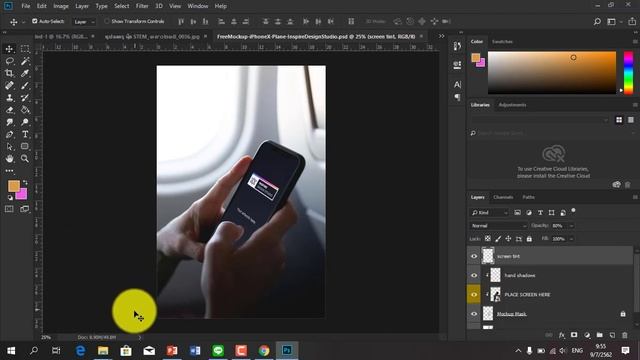Toggle Auto-Select checkbox
Image resolution: width=640 pixels, height=360 pixels.
[x=35, y=21]
